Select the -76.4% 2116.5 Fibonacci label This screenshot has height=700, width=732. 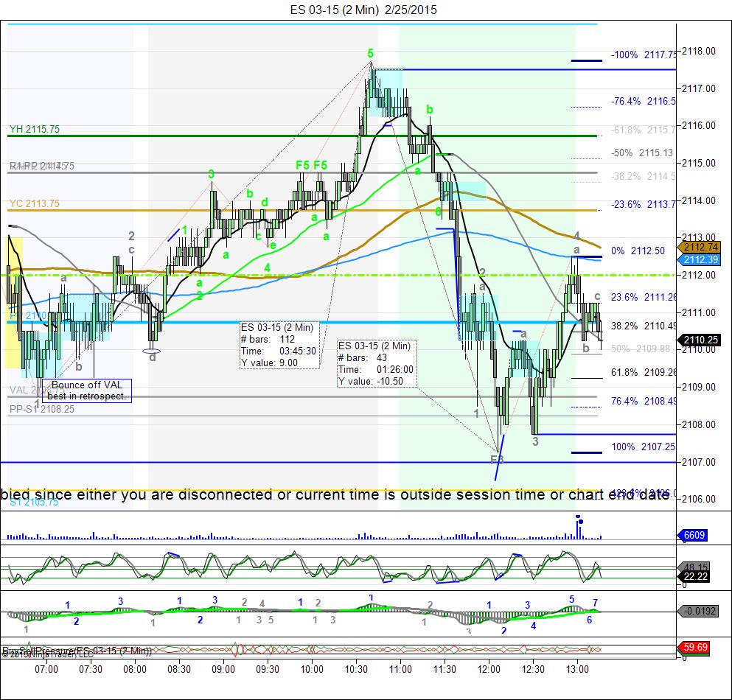[644, 101]
